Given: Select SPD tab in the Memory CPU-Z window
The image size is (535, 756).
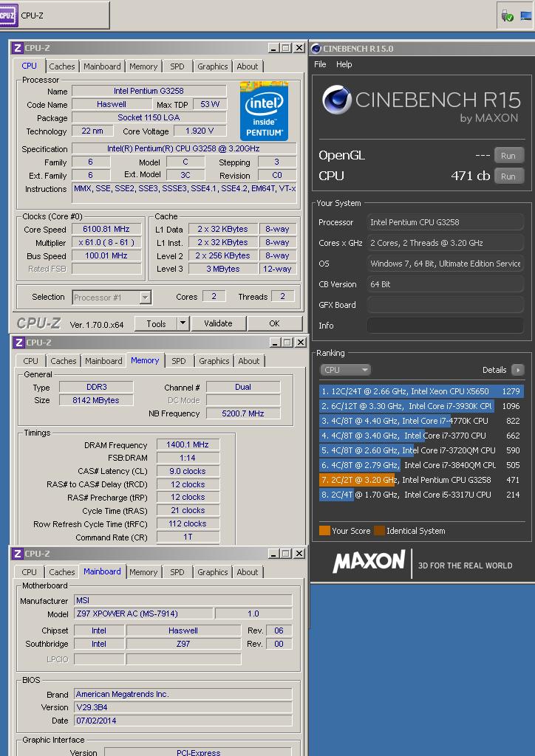Looking at the screenshot, I should 179,361.
